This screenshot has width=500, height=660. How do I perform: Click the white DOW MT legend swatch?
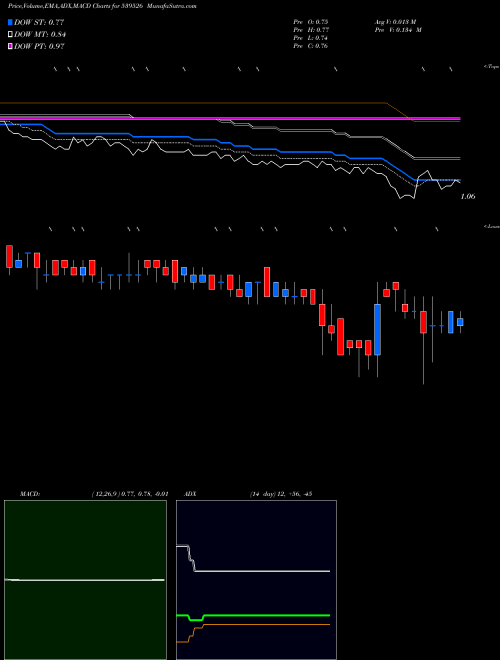[10, 35]
